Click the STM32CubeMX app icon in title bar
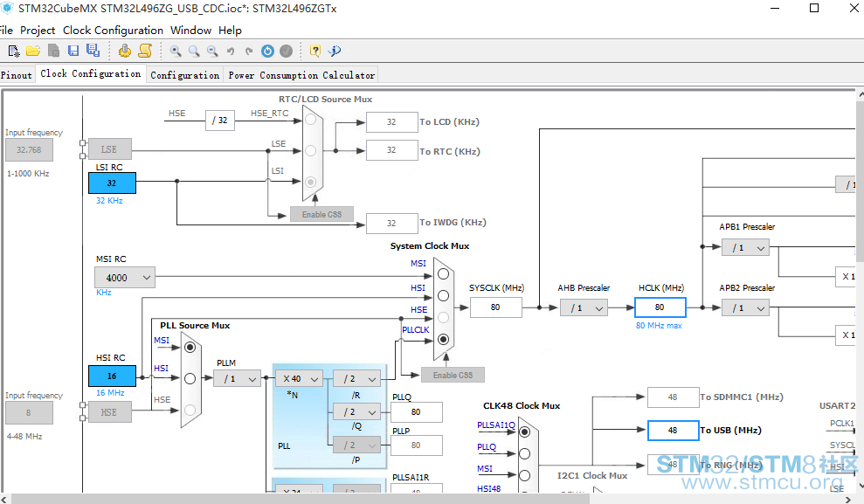Viewport: 864px width, 504px height. pyautogui.click(x=7, y=8)
